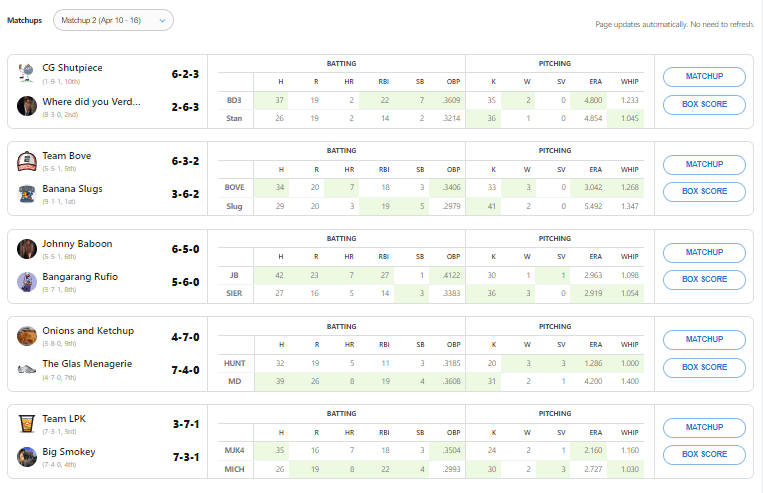This screenshot has height=493, width=763.
Task: Click Banana Slugs team avatar
Action: pyautogui.click(x=27, y=194)
